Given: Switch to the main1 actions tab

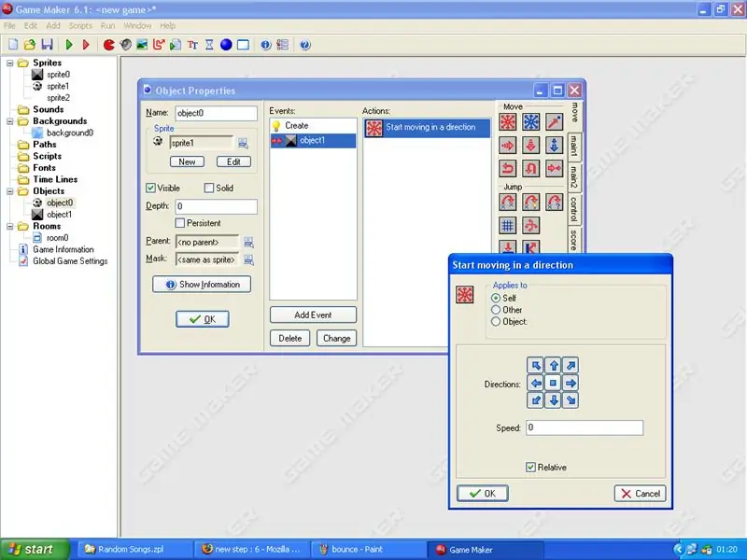Looking at the screenshot, I should 574,147.
